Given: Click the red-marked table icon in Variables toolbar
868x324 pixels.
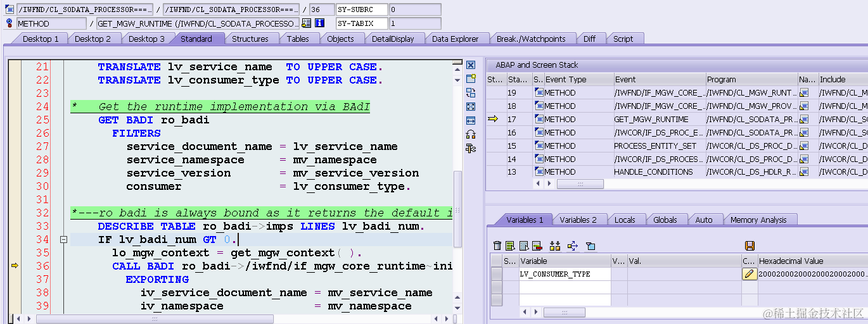Looking at the screenshot, I should point(537,246).
